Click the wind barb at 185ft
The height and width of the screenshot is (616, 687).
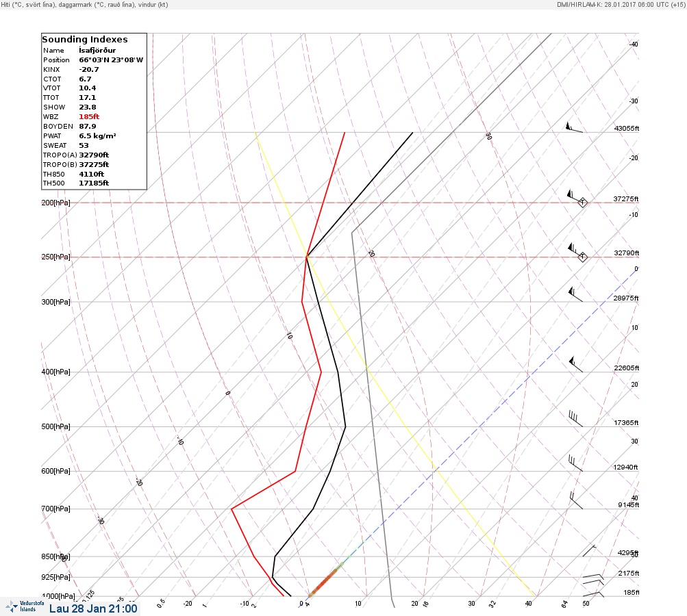[x=593, y=594]
